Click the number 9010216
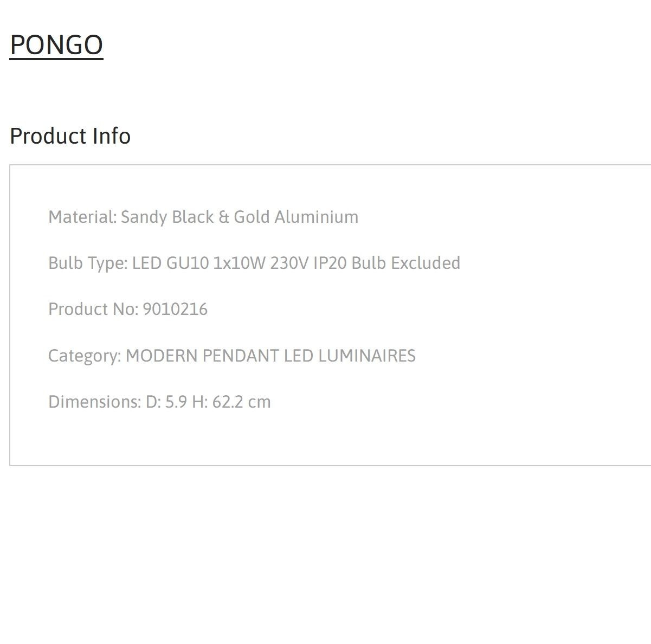This screenshot has width=651, height=644. coord(175,309)
